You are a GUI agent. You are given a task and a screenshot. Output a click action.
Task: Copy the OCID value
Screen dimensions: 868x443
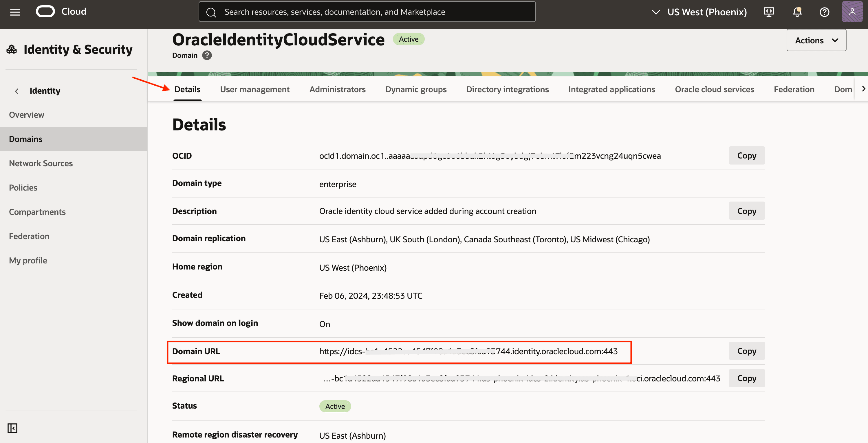pyautogui.click(x=746, y=155)
